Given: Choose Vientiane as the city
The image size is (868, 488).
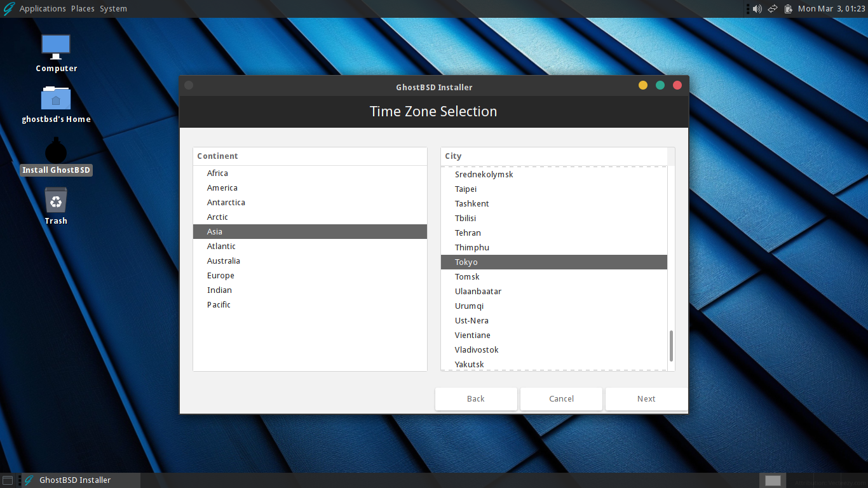Looking at the screenshot, I should tap(554, 335).
